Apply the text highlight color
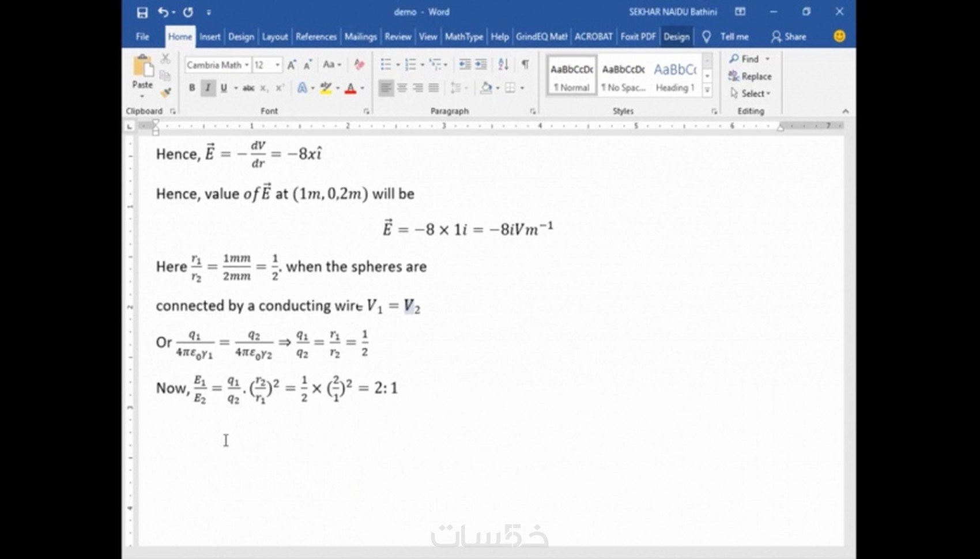The image size is (980, 559). tap(326, 88)
